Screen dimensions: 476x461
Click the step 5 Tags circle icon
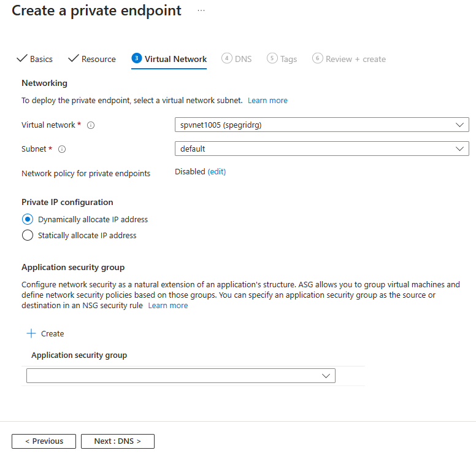tap(272, 58)
